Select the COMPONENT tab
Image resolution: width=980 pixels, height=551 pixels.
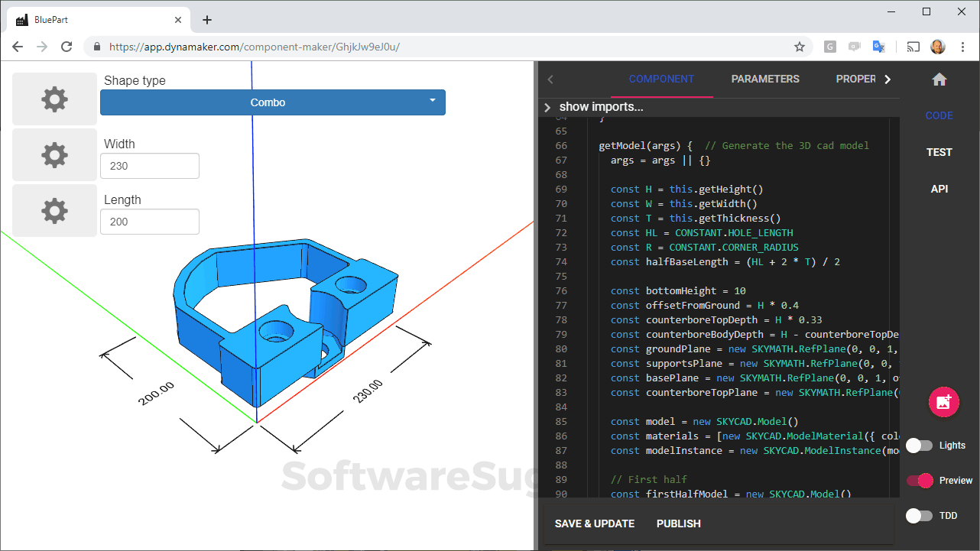click(661, 79)
